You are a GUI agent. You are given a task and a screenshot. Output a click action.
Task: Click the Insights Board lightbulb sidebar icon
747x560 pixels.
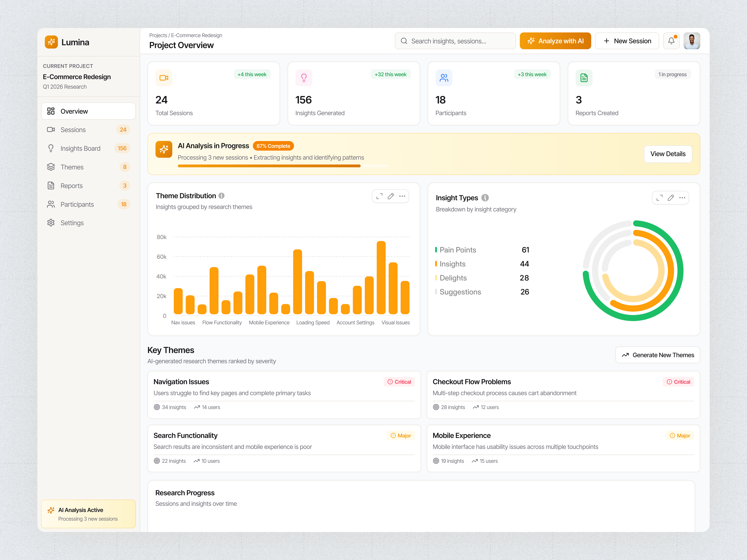(x=51, y=148)
